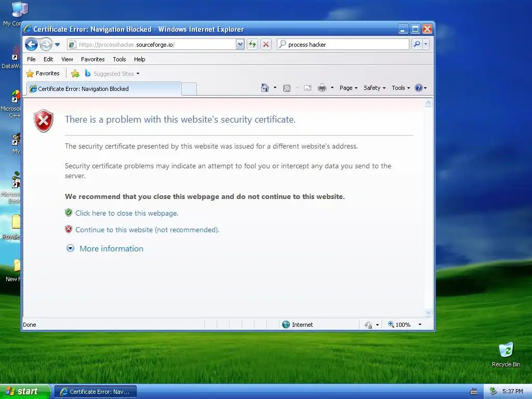Select the Certificate Error tab
Image resolution: width=532 pixels, height=399 pixels.
coord(104,89)
